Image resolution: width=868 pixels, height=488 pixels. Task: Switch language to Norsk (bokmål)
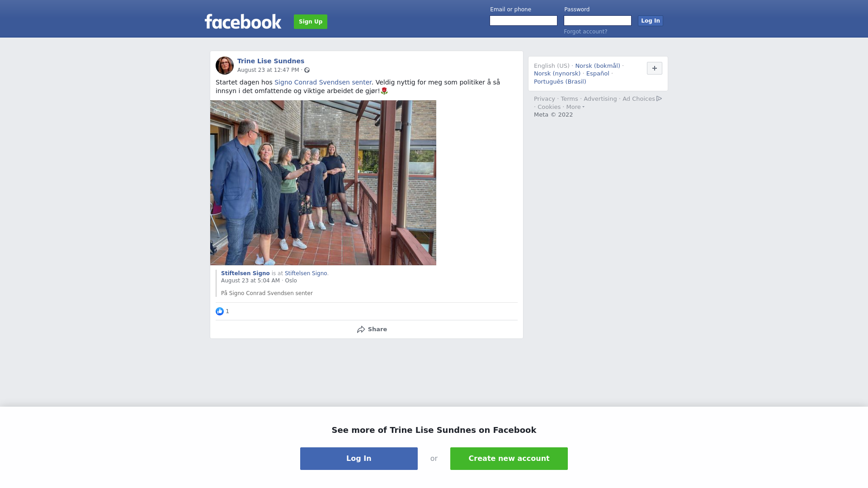598,66
